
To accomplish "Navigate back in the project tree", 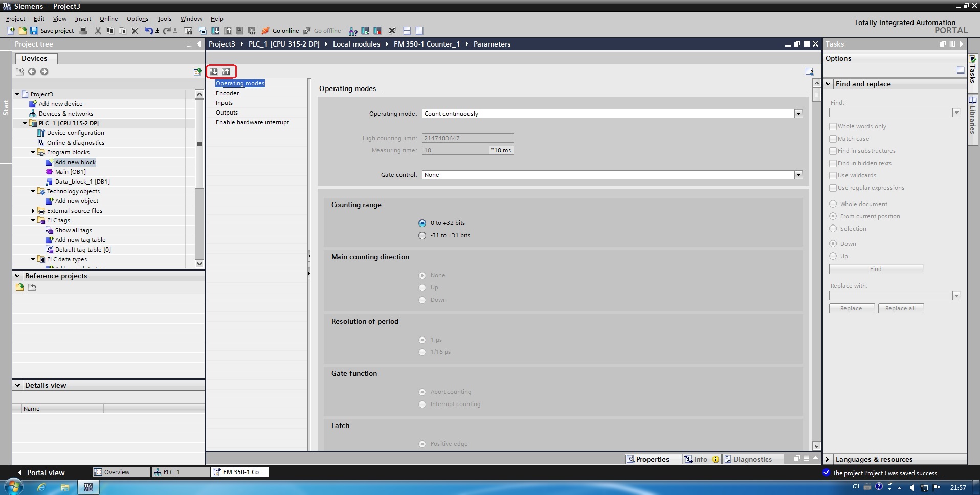I will 32,72.
